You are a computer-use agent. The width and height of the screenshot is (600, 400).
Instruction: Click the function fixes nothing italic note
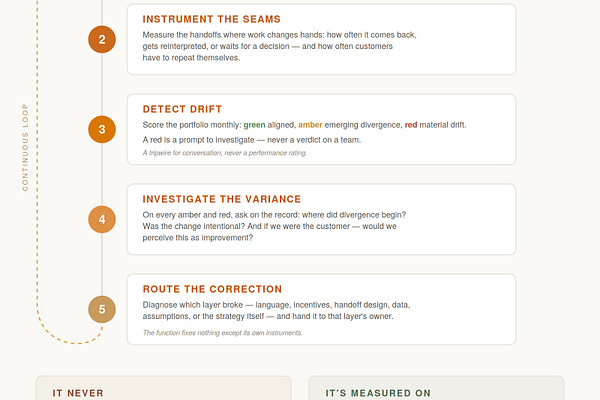coord(222,333)
